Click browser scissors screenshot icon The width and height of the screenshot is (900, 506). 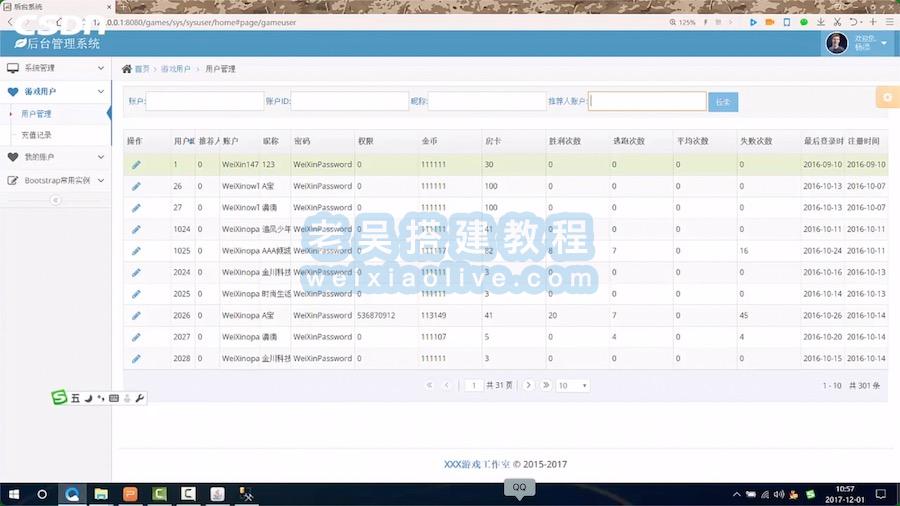[x=837, y=22]
